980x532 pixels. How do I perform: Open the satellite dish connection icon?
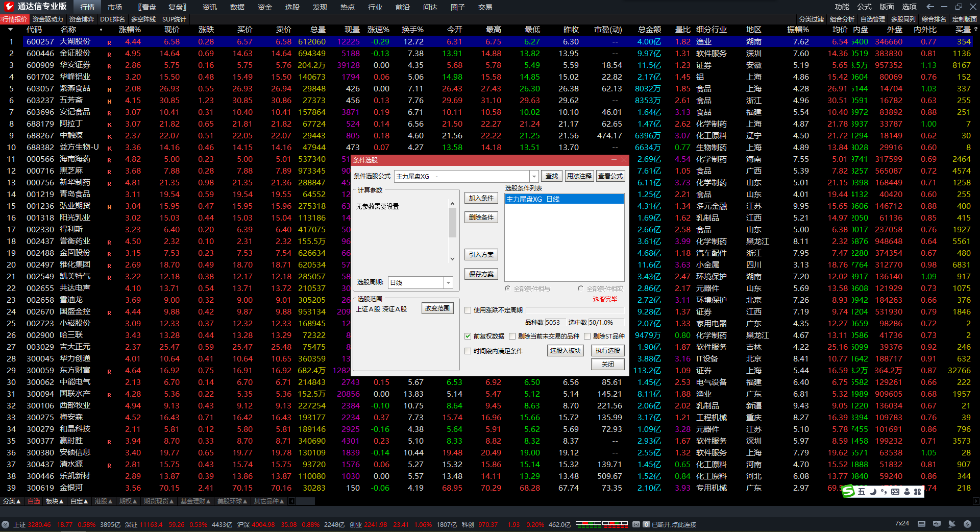(952, 524)
